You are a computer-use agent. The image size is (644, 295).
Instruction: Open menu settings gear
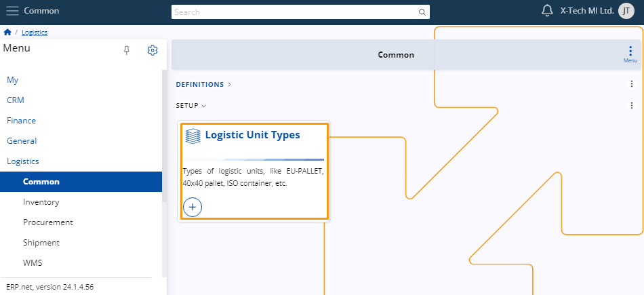(x=153, y=50)
